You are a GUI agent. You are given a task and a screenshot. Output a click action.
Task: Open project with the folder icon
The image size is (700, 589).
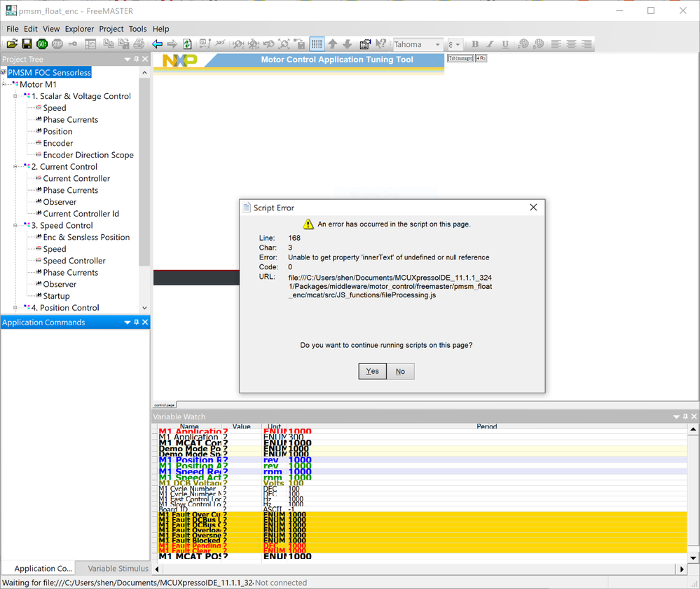click(12, 43)
